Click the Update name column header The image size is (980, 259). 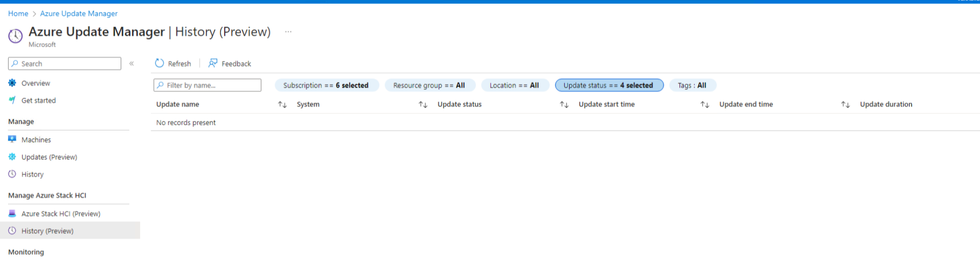pos(178,104)
